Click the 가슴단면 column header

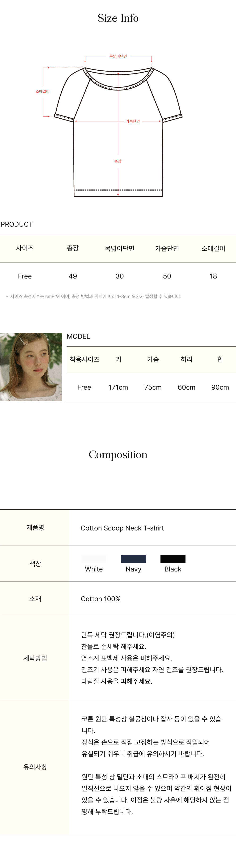tap(167, 248)
